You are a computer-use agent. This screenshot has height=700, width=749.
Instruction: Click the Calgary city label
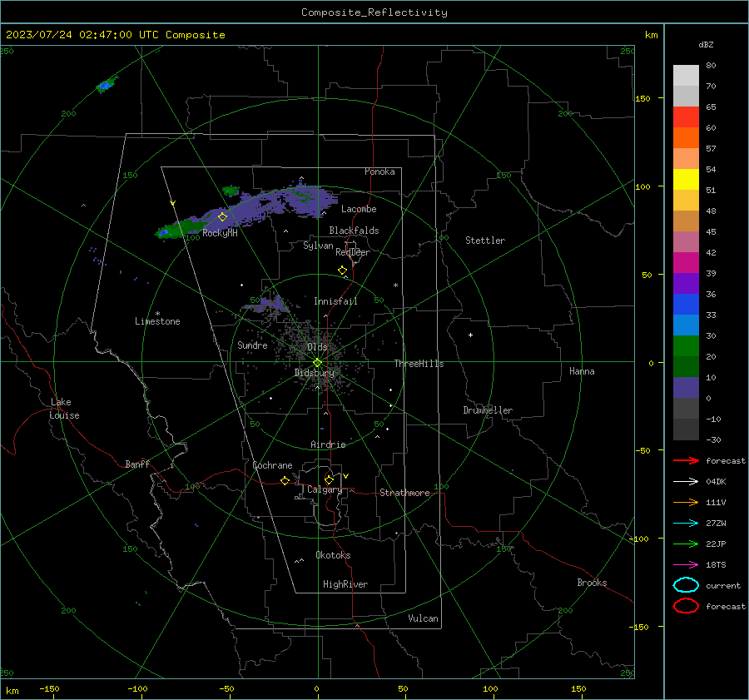pos(325,489)
